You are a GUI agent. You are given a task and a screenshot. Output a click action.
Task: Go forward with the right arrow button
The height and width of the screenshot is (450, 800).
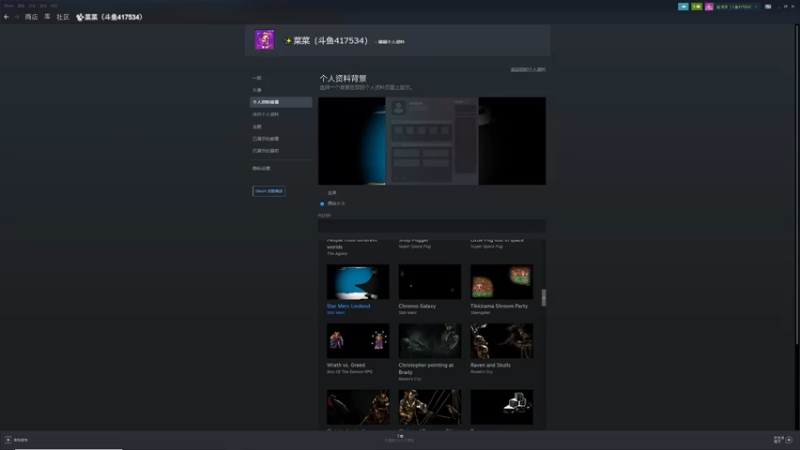tap(16, 17)
